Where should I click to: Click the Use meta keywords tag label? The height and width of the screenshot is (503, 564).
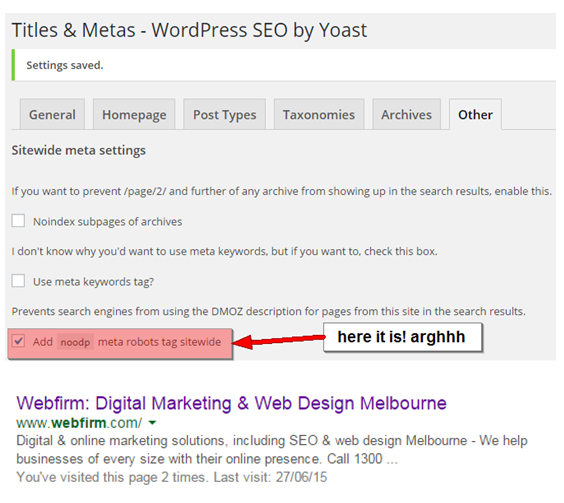[94, 282]
